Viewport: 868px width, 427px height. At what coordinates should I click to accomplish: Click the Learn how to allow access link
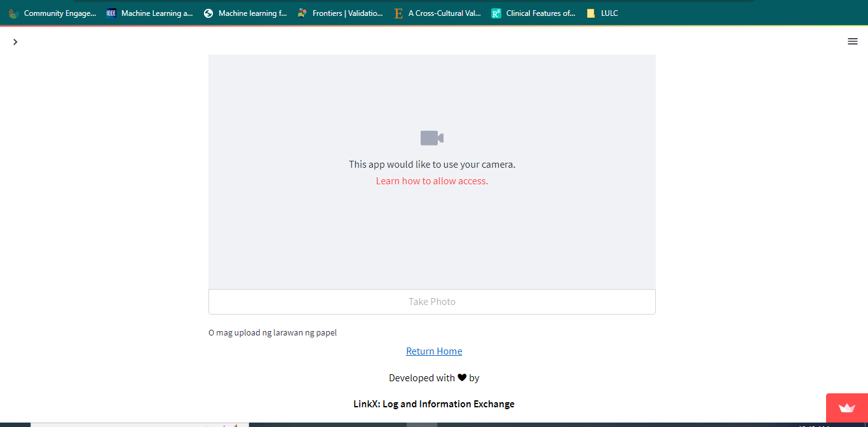[431, 180]
